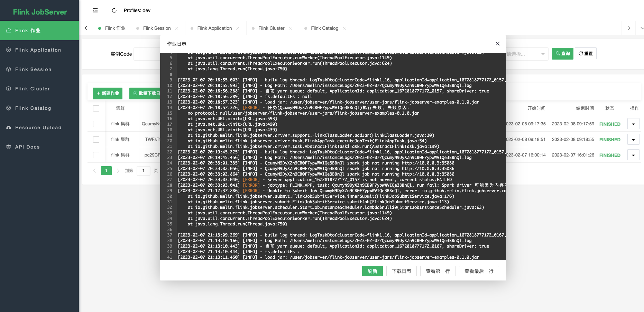Click the Flink Application sidebar cube icon
The image size is (644, 312).
point(9,50)
